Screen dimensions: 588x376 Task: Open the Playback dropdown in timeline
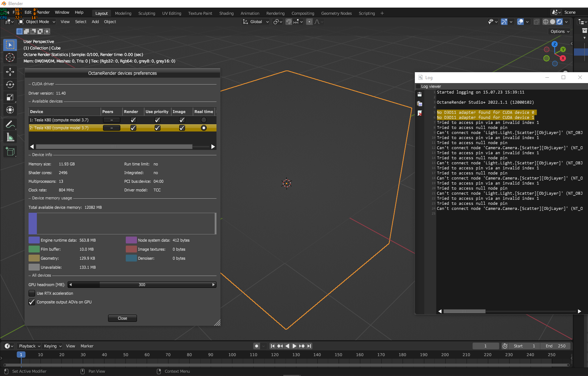30,346
